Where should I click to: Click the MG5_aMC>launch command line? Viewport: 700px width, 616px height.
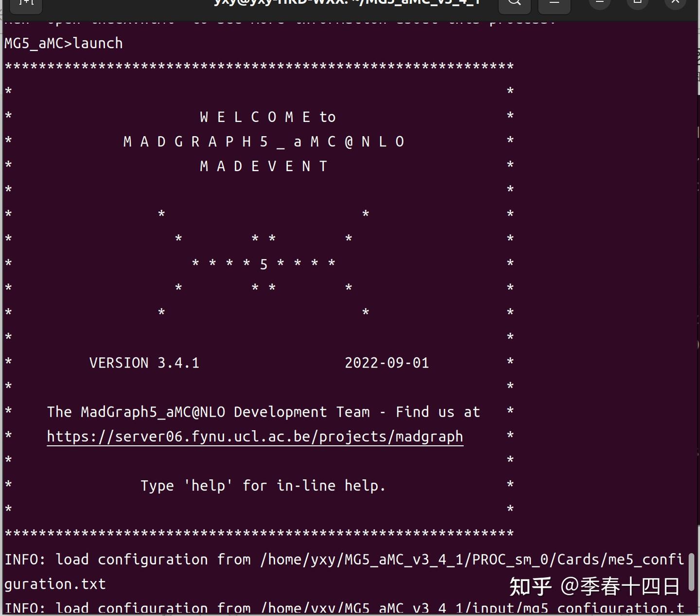pyautogui.click(x=64, y=43)
